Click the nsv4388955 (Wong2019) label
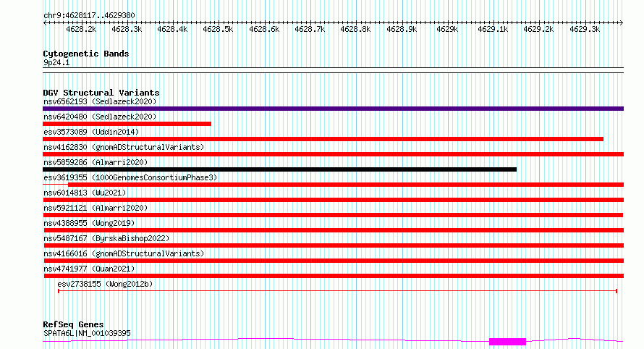This screenshot has height=349, width=644. 89,223
